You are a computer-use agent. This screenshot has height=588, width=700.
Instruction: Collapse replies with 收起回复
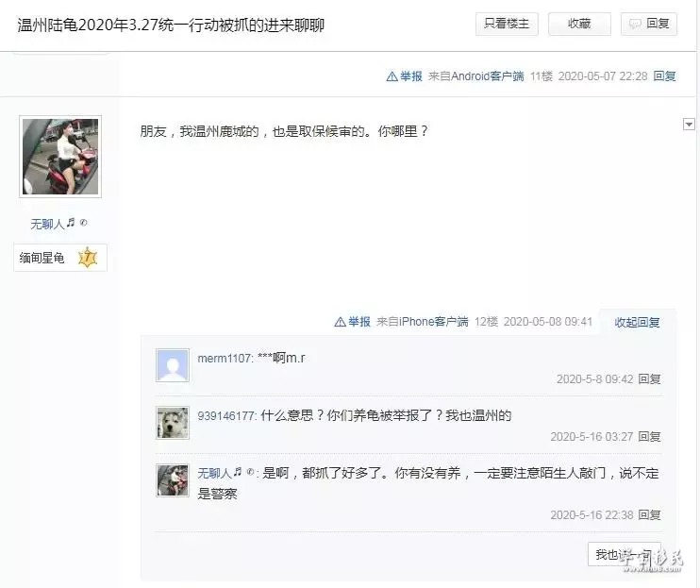click(637, 323)
